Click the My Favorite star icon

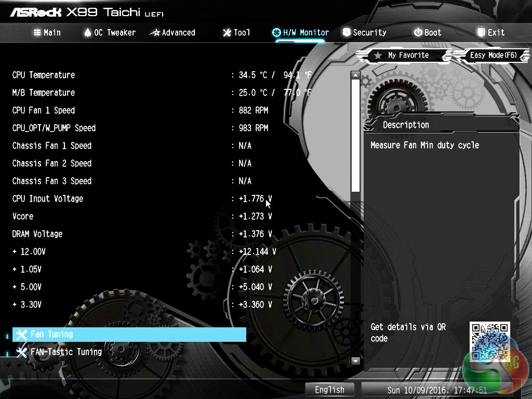pyautogui.click(x=378, y=55)
